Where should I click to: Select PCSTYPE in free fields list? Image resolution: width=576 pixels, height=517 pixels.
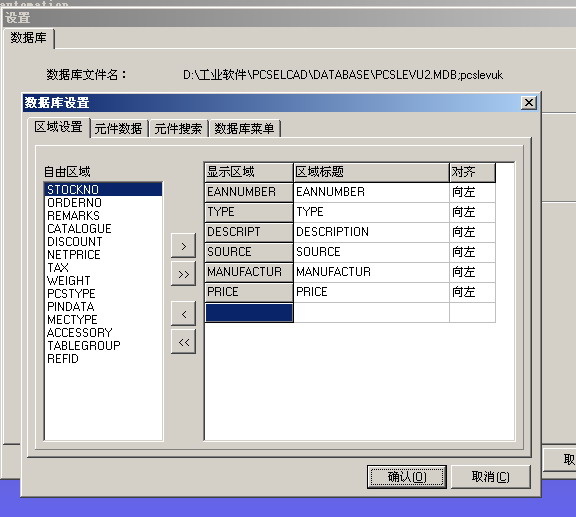(103, 293)
